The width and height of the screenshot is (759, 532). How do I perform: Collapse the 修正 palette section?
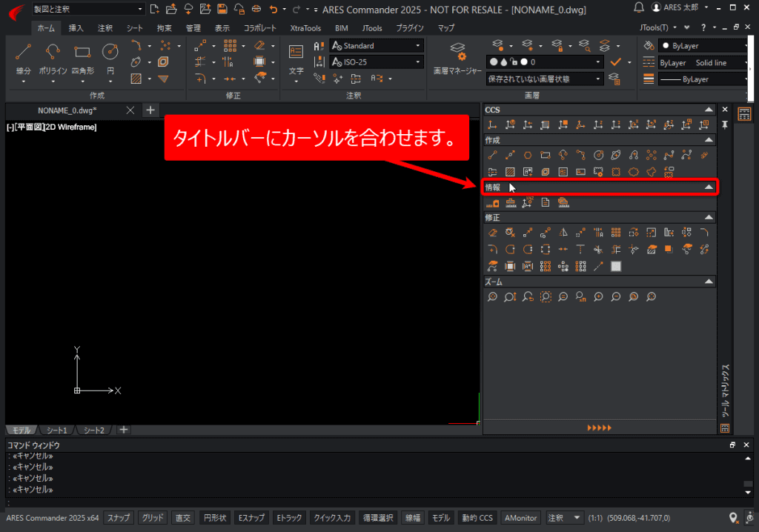[709, 217]
